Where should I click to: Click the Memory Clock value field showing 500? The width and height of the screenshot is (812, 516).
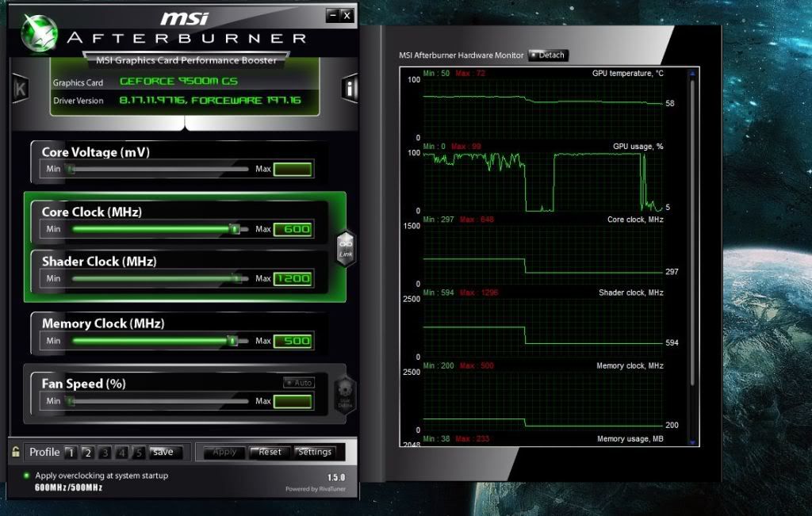pyautogui.click(x=293, y=341)
